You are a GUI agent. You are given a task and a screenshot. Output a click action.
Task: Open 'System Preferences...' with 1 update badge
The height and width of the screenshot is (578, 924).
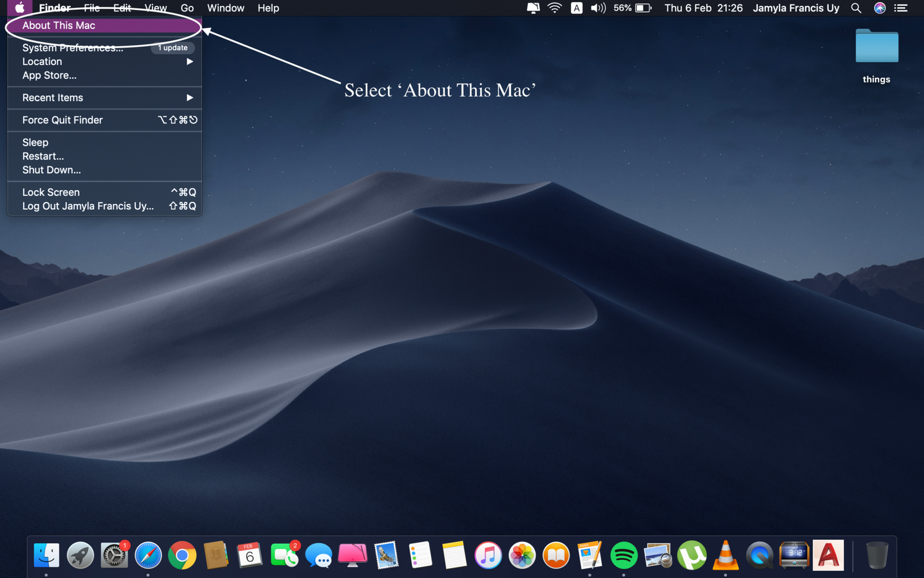coord(73,48)
